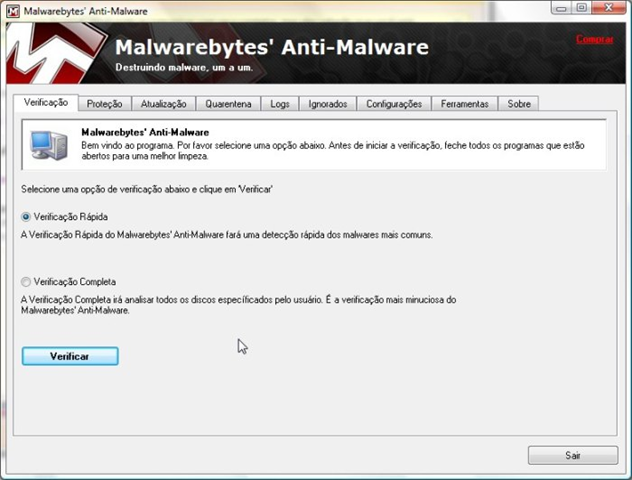Select Verificação Rápida radio button
632x480 pixels.
[26, 217]
